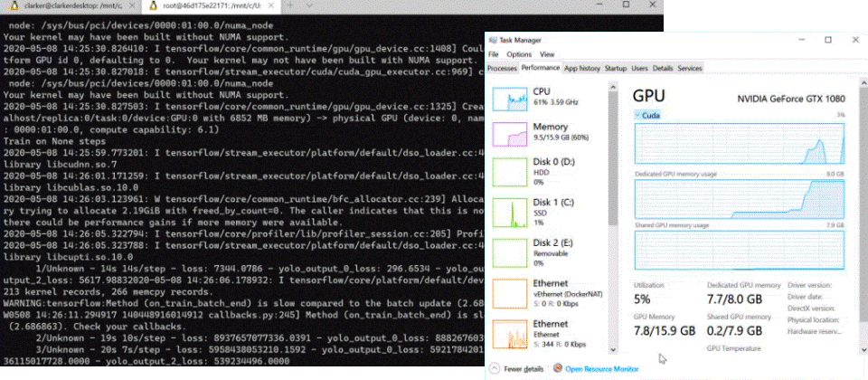Expand the Cuda graph engine dropdown
Image resolution: width=868 pixels, height=380 pixels.
(x=639, y=115)
